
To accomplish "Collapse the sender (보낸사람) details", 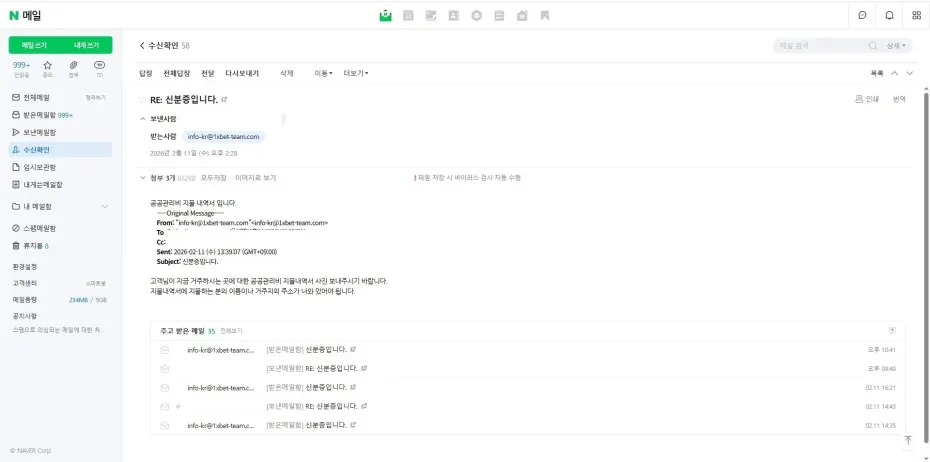I will click(x=142, y=118).
